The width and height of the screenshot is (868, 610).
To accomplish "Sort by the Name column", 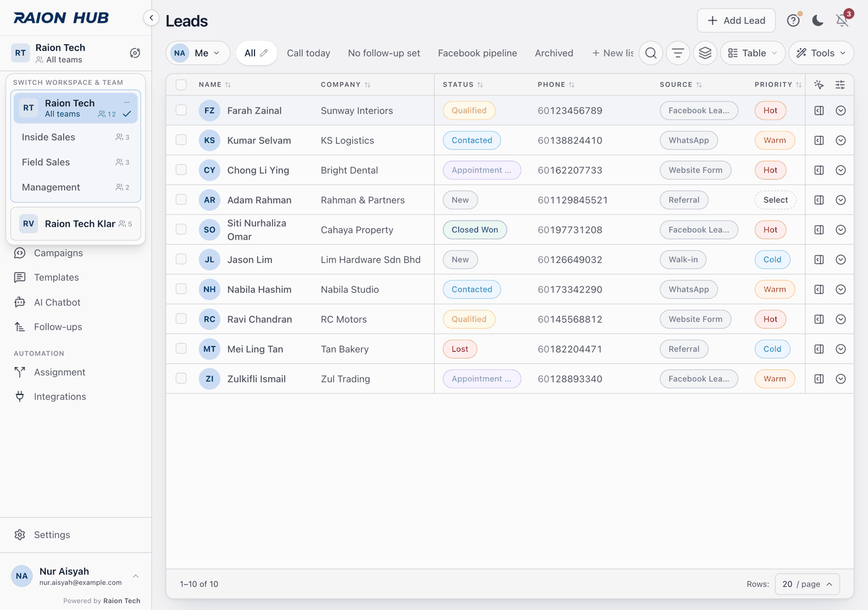I will pyautogui.click(x=215, y=85).
